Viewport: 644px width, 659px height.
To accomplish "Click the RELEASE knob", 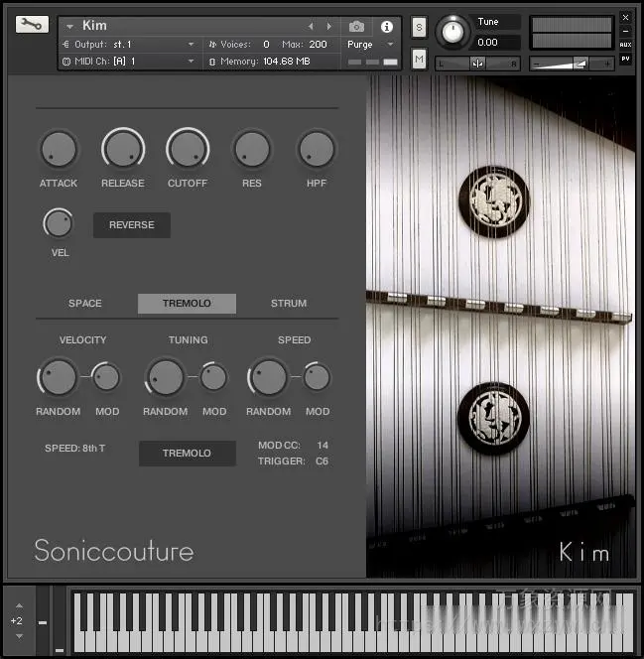I will pos(123,150).
